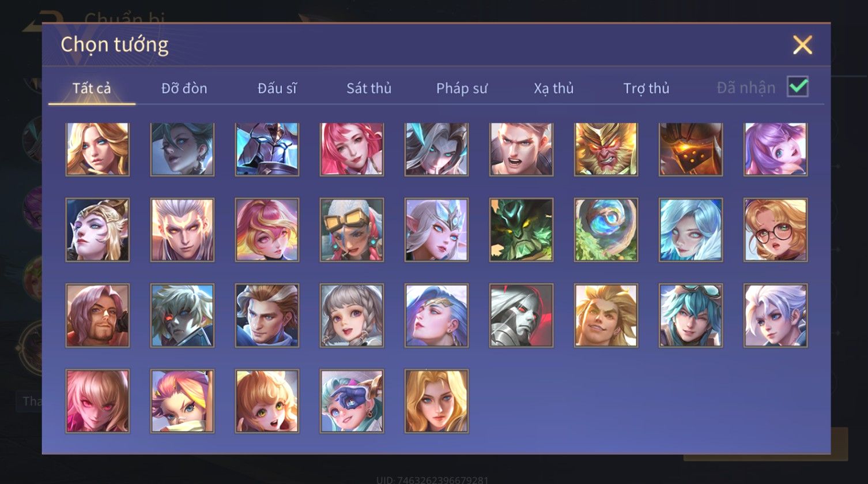This screenshot has height=484, width=868.
Task: Close the Chọn tướng dialog
Action: [x=802, y=44]
